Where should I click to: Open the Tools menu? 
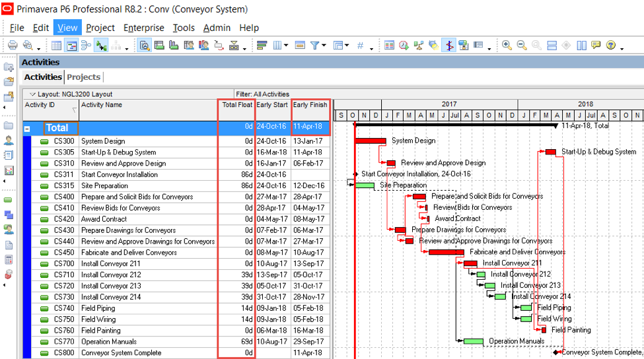(184, 28)
